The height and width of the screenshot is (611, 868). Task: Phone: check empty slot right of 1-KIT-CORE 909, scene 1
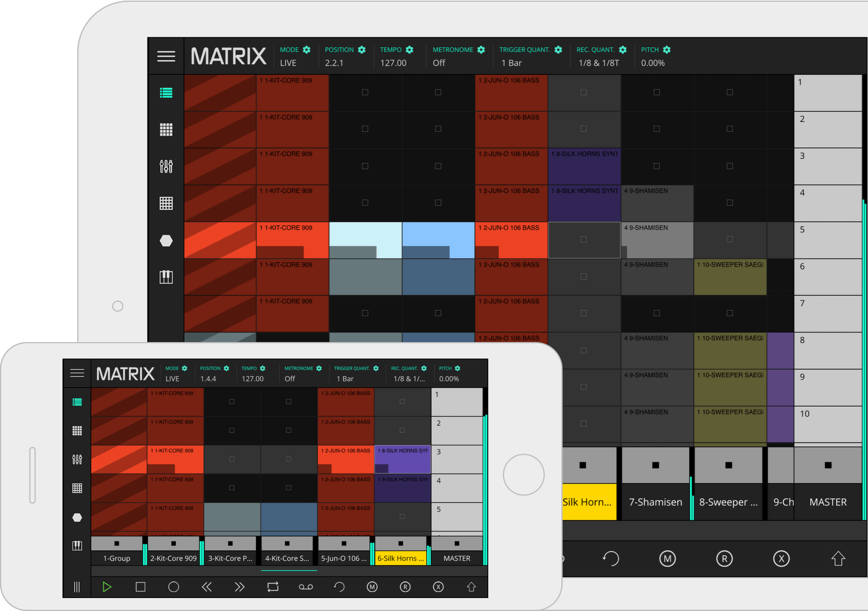[232, 402]
